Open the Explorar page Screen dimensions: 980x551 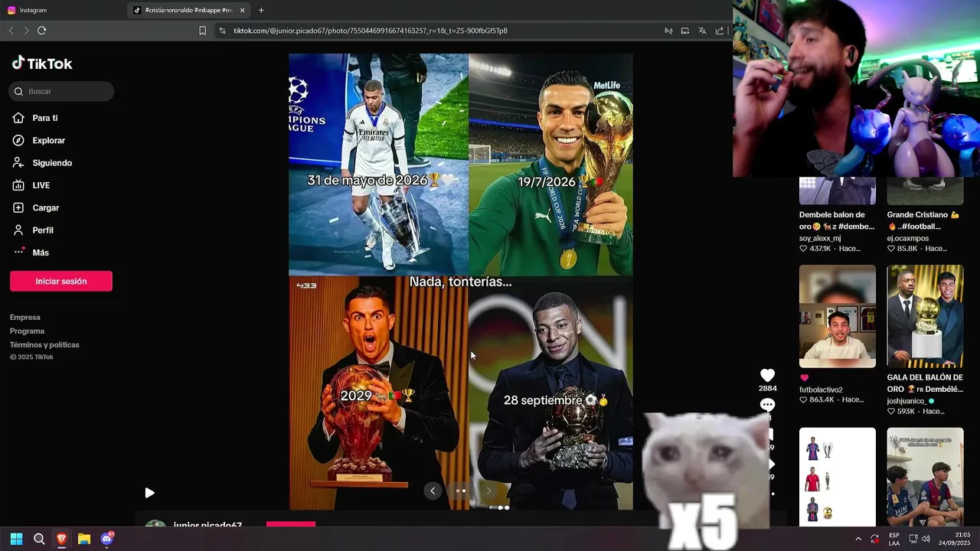tap(48, 141)
